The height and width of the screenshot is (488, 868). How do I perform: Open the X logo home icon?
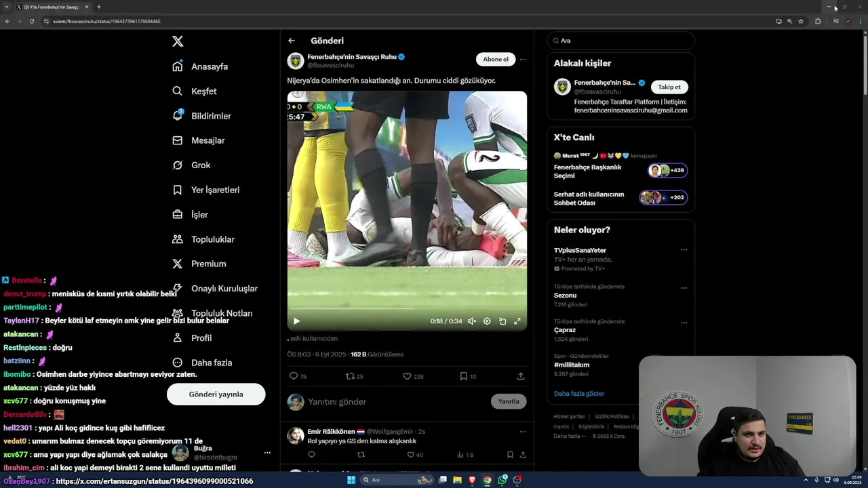point(178,41)
